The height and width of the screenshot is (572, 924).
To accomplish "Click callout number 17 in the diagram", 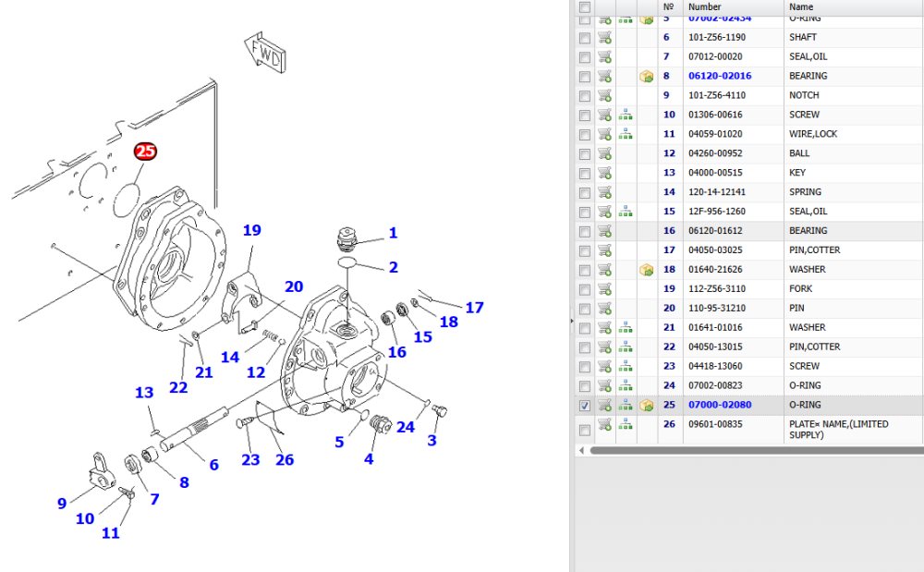I will [x=474, y=308].
